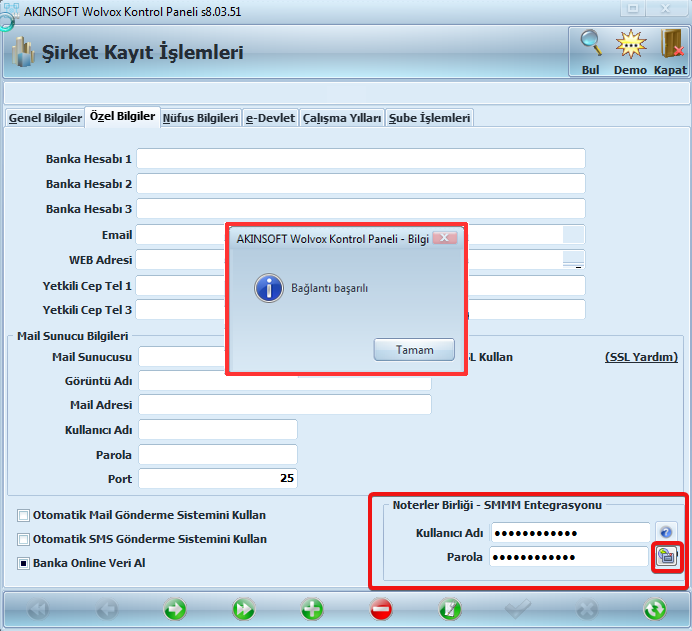Click the Yetkili Cep Tel 1 field

(x=180, y=285)
